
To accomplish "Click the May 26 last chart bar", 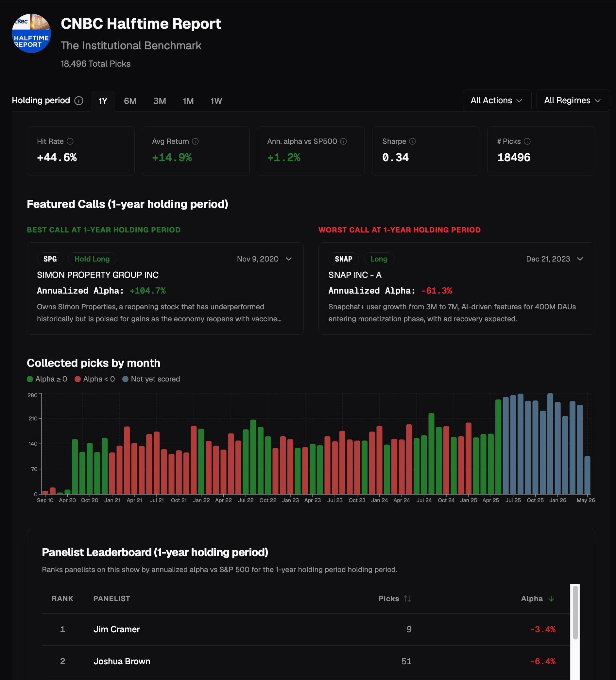I will [587, 475].
